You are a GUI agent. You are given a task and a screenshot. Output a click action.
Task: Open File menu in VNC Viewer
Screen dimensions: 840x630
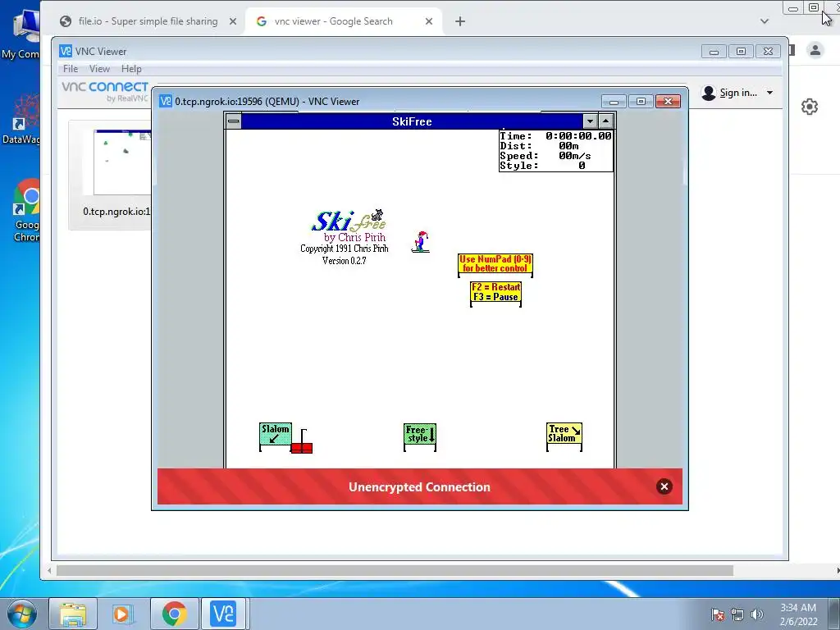pos(71,69)
